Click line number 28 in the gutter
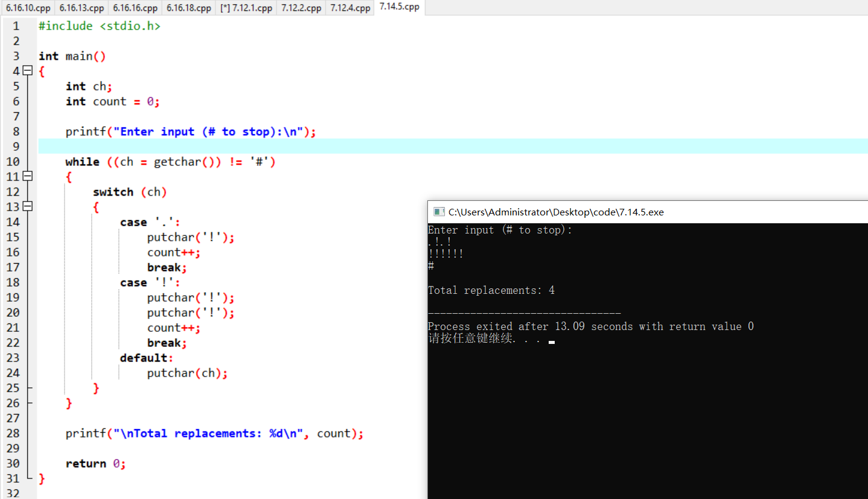Image resolution: width=868 pixels, height=499 pixels. click(x=13, y=433)
